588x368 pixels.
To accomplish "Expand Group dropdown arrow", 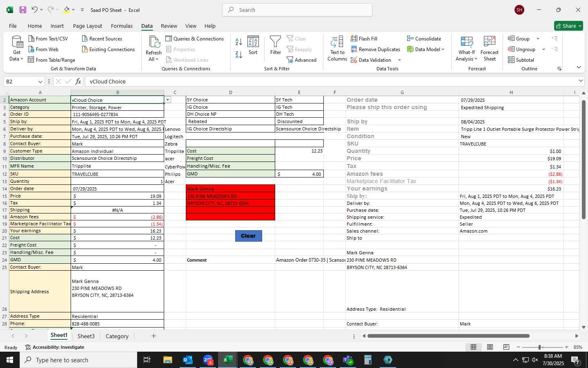I will coord(538,39).
